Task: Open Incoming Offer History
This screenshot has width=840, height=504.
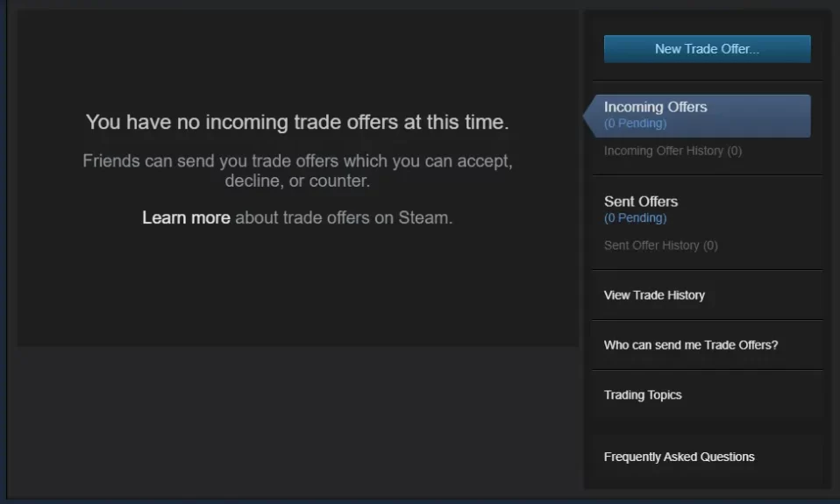Action: point(673,151)
